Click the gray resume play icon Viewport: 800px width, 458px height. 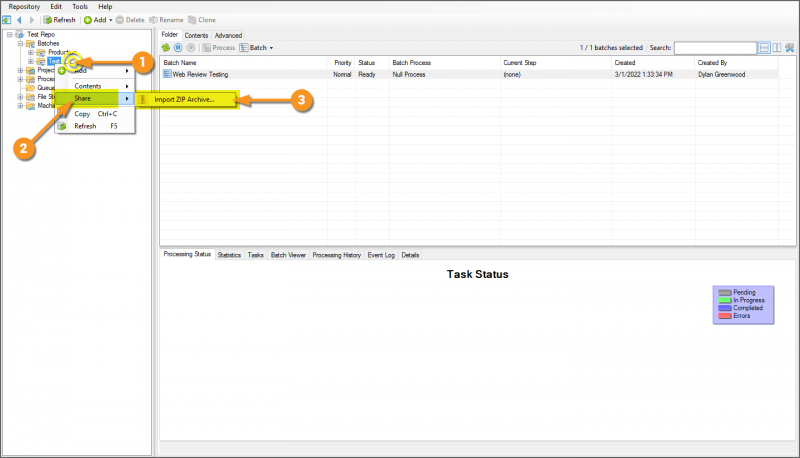(190, 47)
